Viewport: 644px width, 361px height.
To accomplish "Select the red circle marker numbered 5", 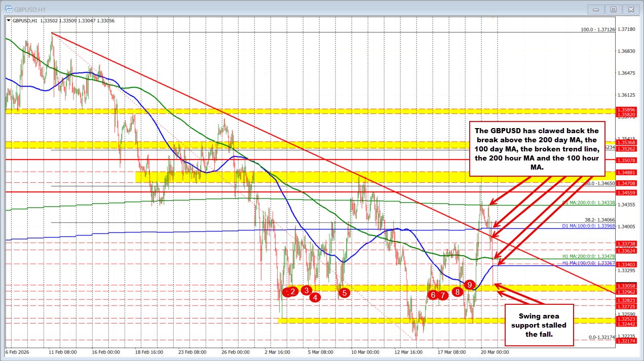I will (344, 292).
